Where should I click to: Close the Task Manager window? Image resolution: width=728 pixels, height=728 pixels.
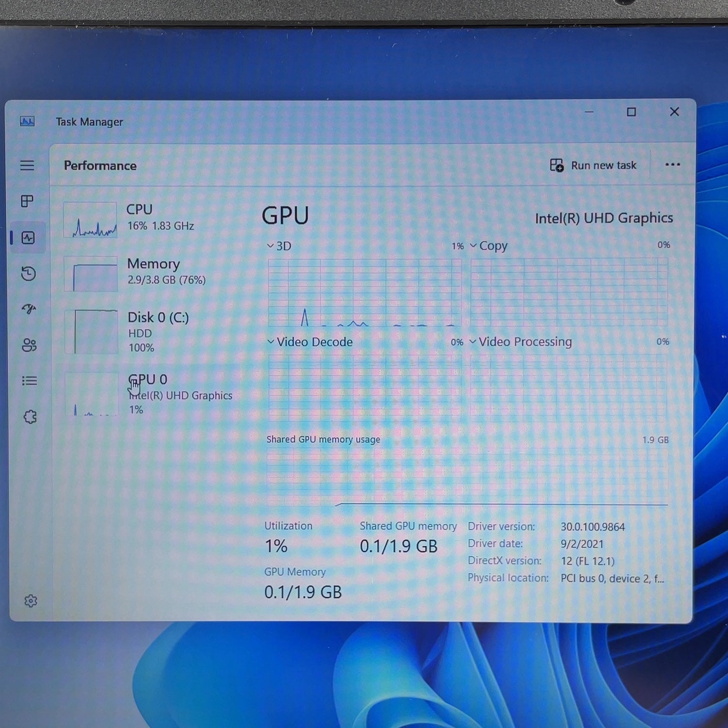674,112
